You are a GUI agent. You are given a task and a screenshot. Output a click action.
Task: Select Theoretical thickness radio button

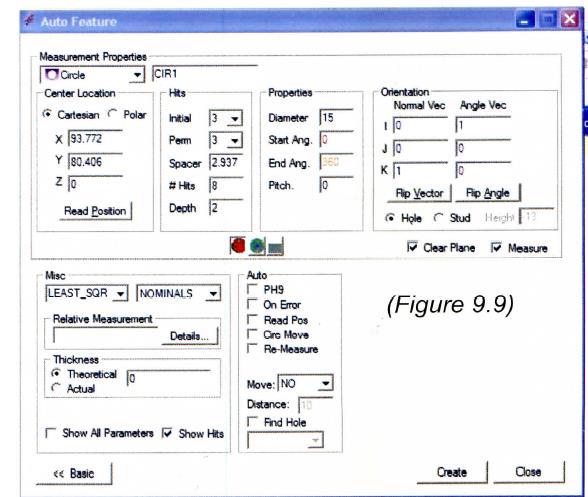[x=56, y=374]
